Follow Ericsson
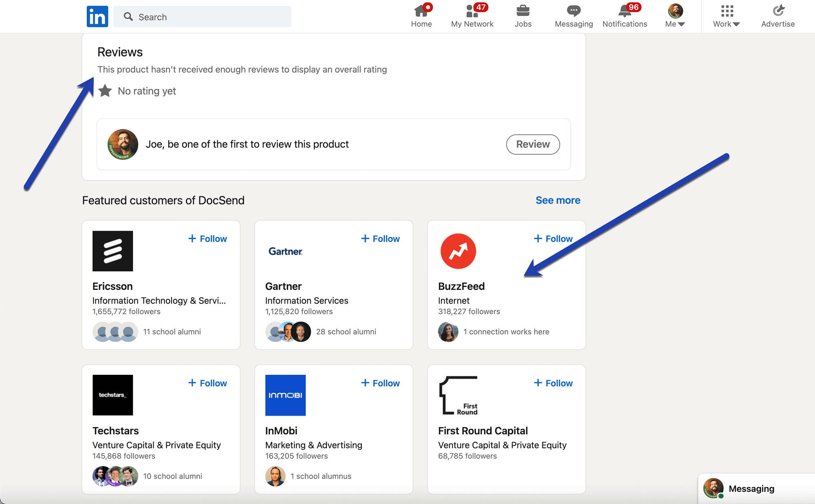This screenshot has height=504, width=815. [x=207, y=239]
